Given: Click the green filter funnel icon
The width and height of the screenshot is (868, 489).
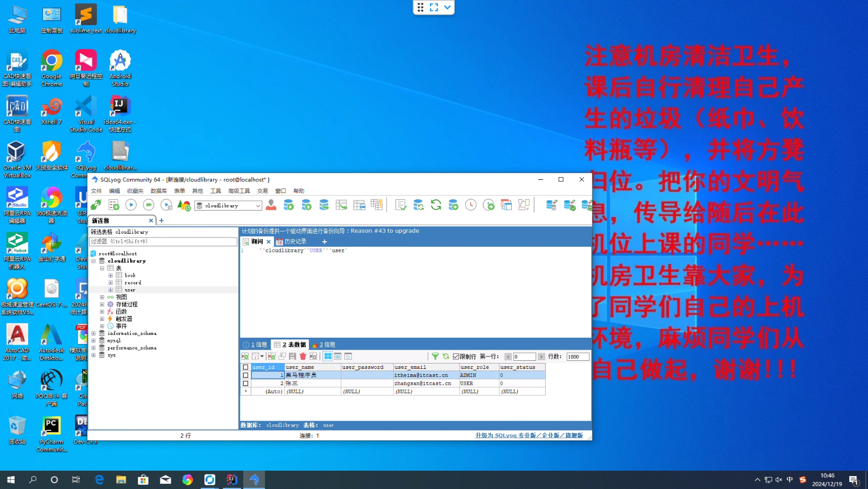Looking at the screenshot, I should pyautogui.click(x=435, y=357).
